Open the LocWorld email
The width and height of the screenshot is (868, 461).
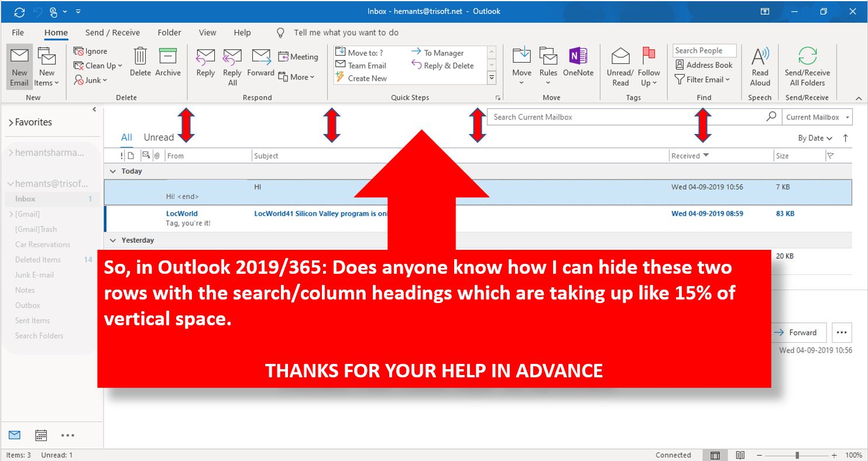tap(478, 218)
